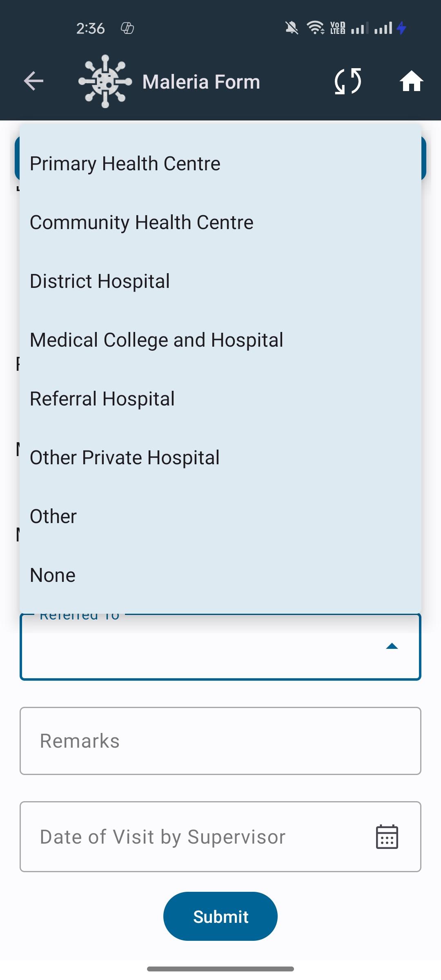Focus the Remarks input field

tap(220, 741)
